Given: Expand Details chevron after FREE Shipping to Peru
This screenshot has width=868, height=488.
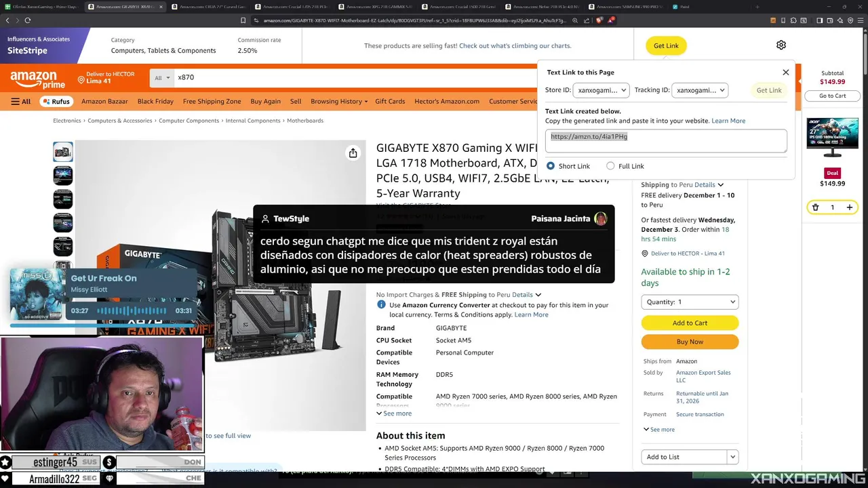Looking at the screenshot, I should tap(538, 295).
